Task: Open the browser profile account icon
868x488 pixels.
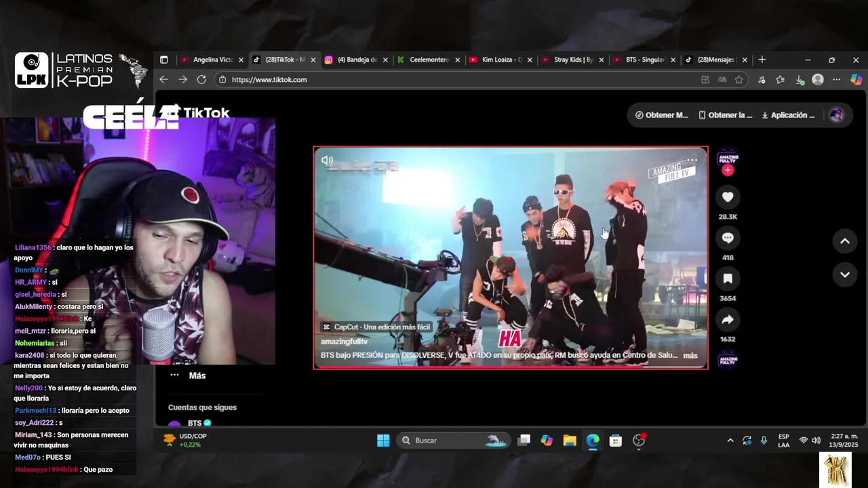Action: pos(818,79)
